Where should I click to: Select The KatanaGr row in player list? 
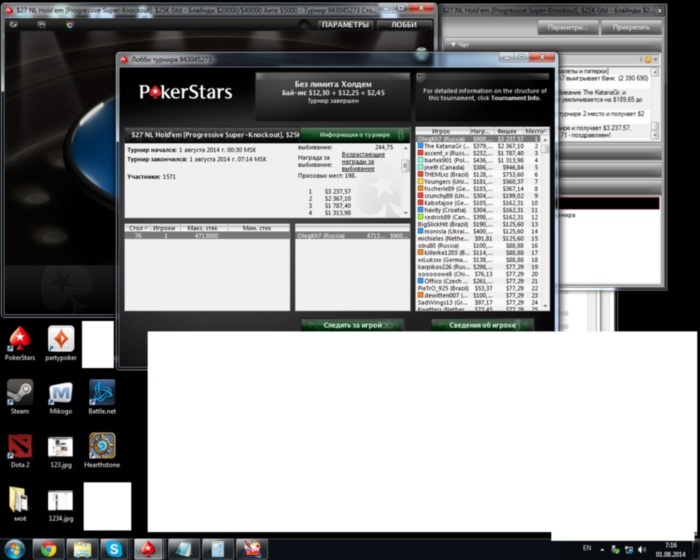(478, 146)
